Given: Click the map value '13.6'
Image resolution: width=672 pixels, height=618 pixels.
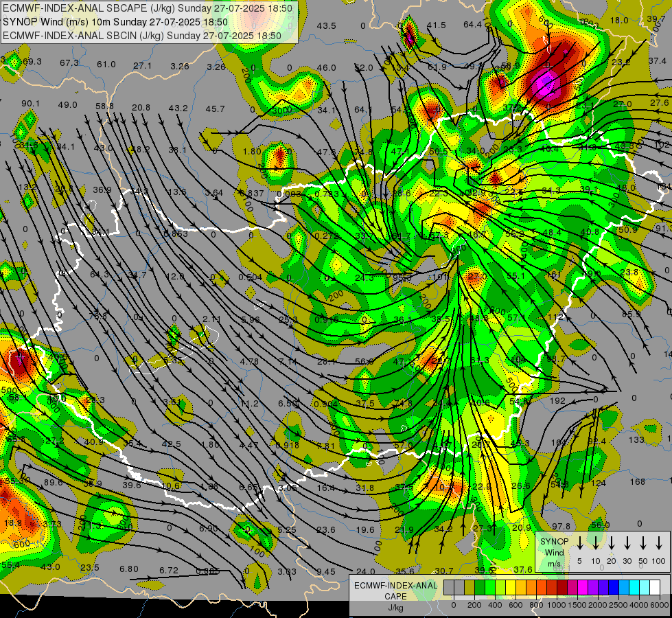Looking at the screenshot, I should [177, 192].
